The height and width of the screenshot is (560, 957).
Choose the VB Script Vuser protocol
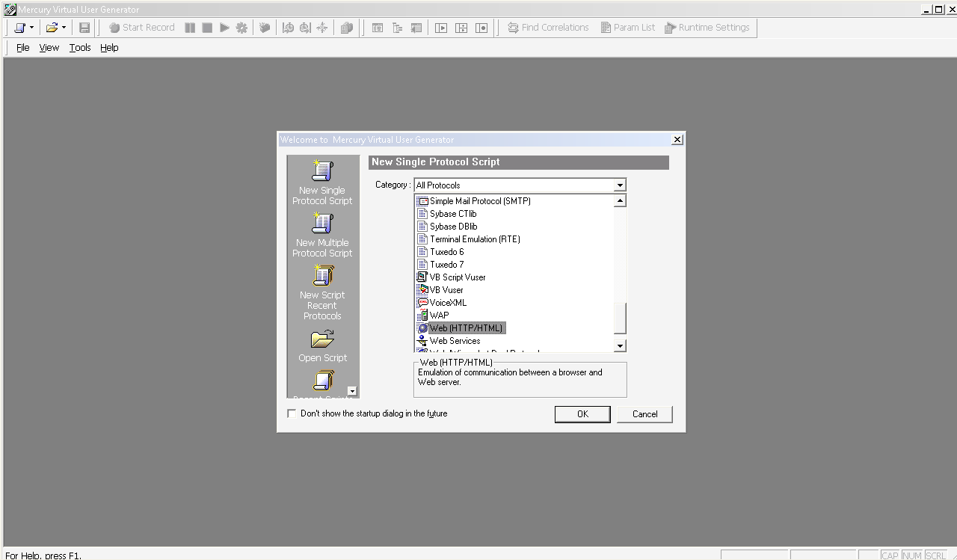[x=452, y=277]
